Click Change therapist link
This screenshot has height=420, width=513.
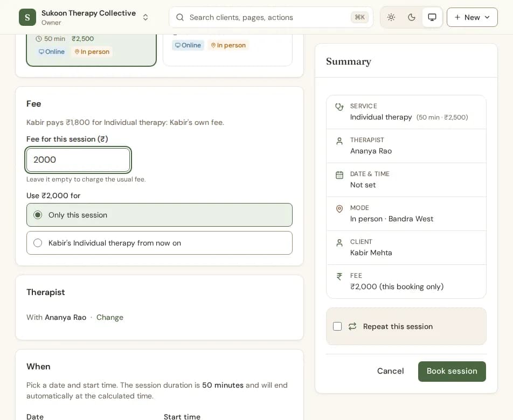[109, 317]
